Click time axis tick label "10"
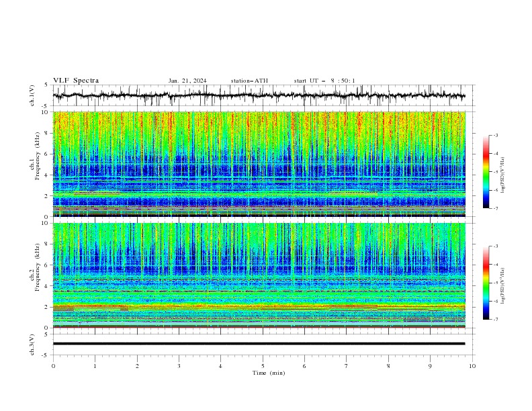The image size is (532, 411). point(472,366)
